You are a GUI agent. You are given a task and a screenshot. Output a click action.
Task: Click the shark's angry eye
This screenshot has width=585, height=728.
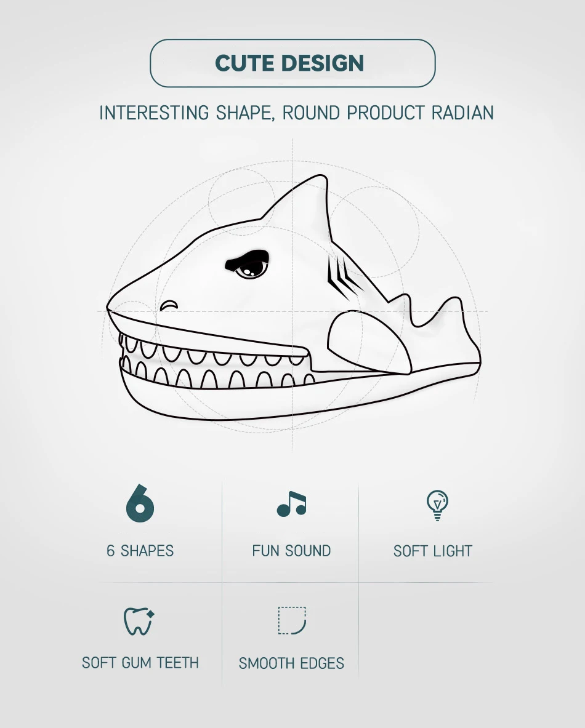[x=249, y=265]
